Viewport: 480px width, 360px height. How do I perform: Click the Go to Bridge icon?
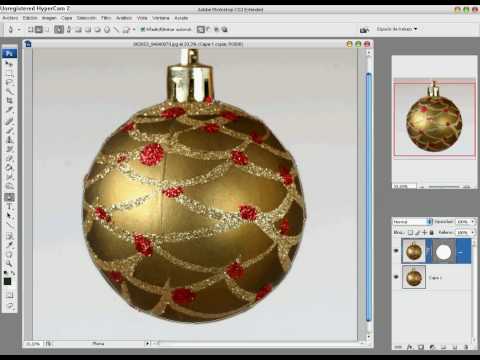click(364, 30)
